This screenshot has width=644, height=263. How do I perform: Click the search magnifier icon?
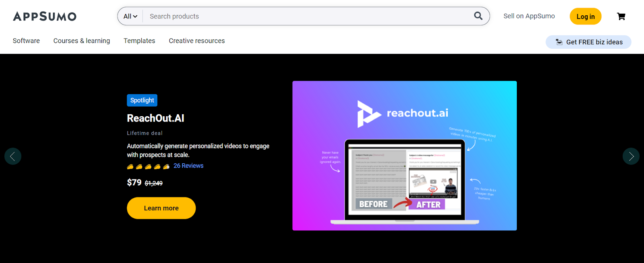tap(478, 16)
